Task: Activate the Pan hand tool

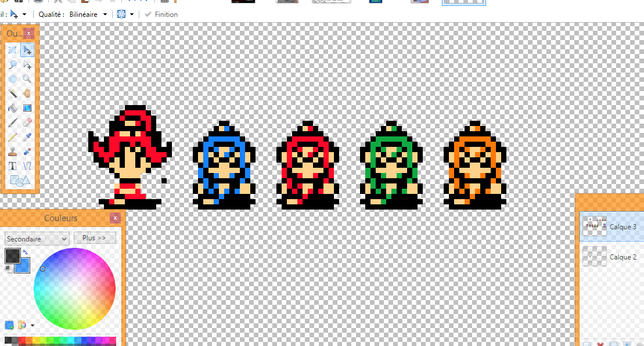Action: point(27,93)
